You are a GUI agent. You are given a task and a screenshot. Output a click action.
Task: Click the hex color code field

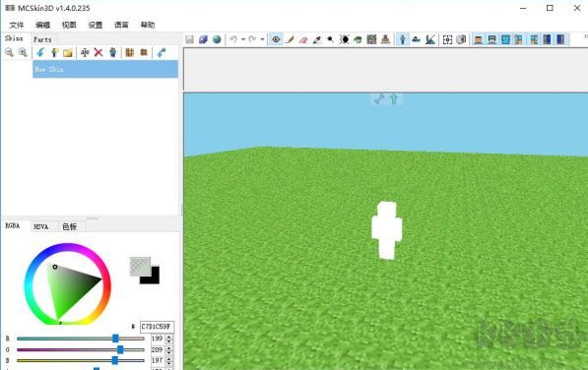(x=157, y=327)
